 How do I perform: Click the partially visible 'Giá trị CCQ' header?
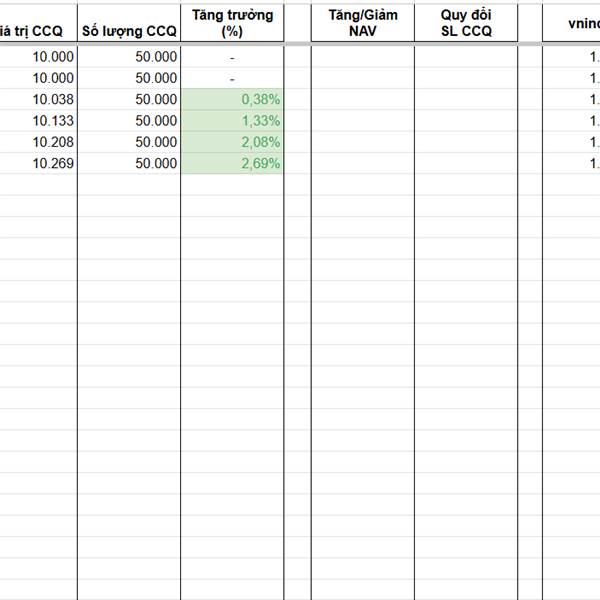click(x=38, y=23)
